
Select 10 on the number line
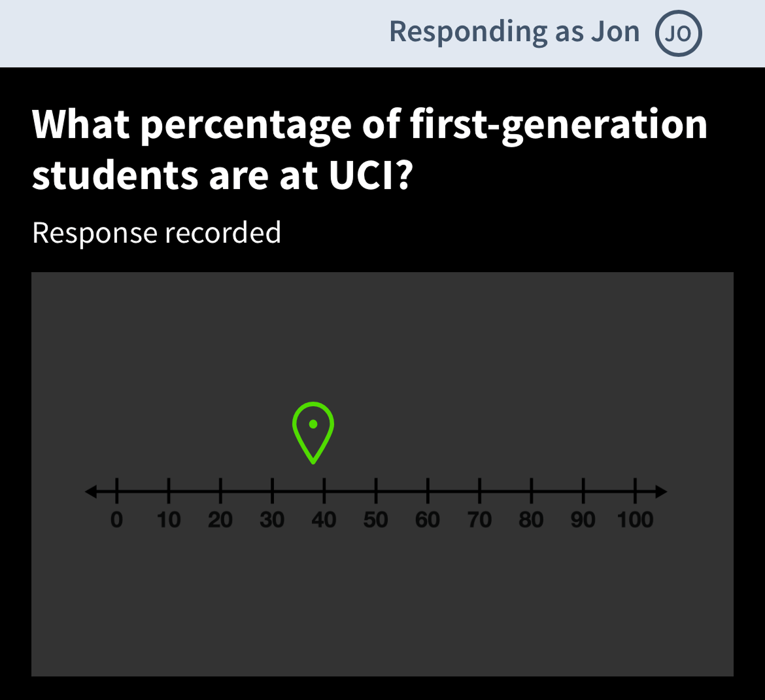[x=169, y=491]
